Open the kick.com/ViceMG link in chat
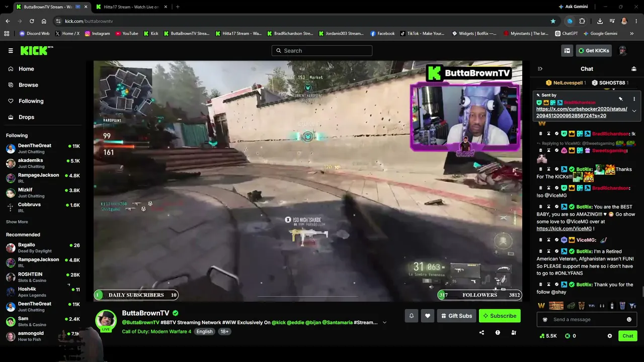 (x=564, y=229)
